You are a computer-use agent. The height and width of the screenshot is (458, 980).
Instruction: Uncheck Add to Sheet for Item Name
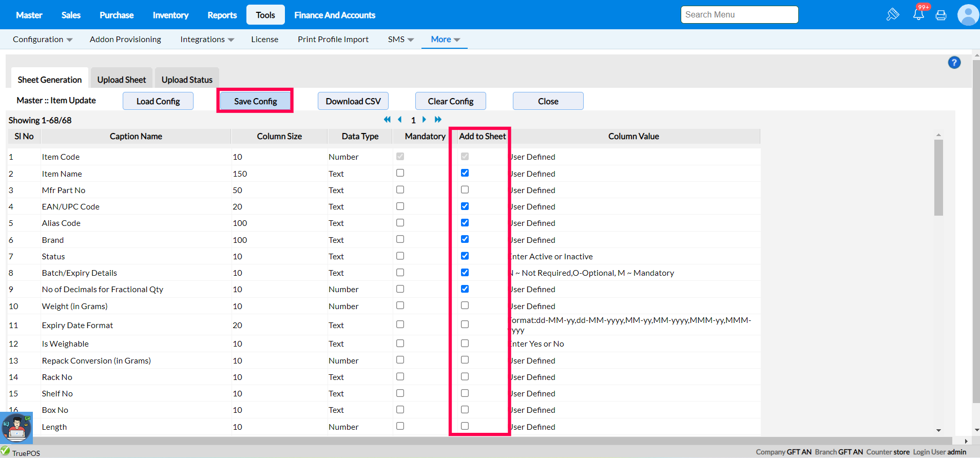465,173
